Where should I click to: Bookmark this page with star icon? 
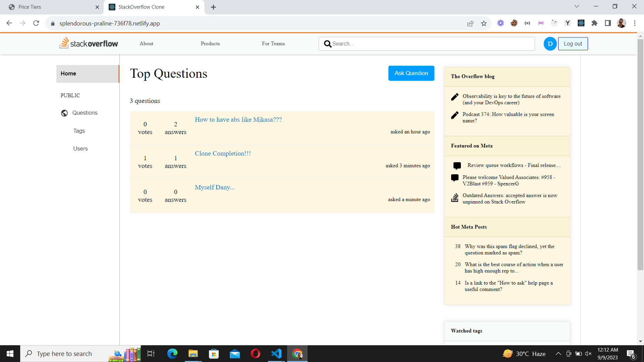point(484,23)
